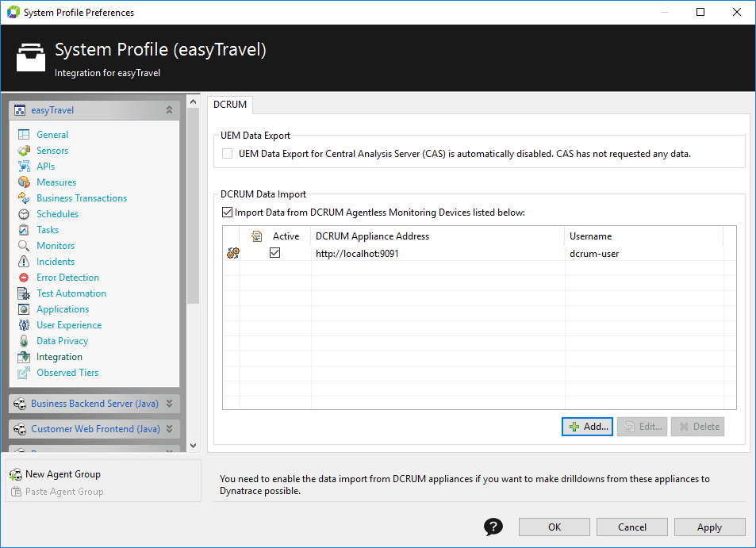Open the User Experience page

point(69,325)
